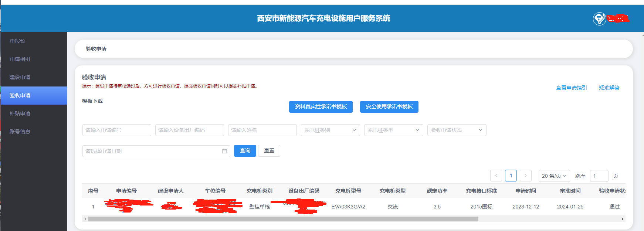Image resolution: width=644 pixels, height=231 pixels.
Task: Open 账号信息 sidebar item
Action: click(x=20, y=132)
